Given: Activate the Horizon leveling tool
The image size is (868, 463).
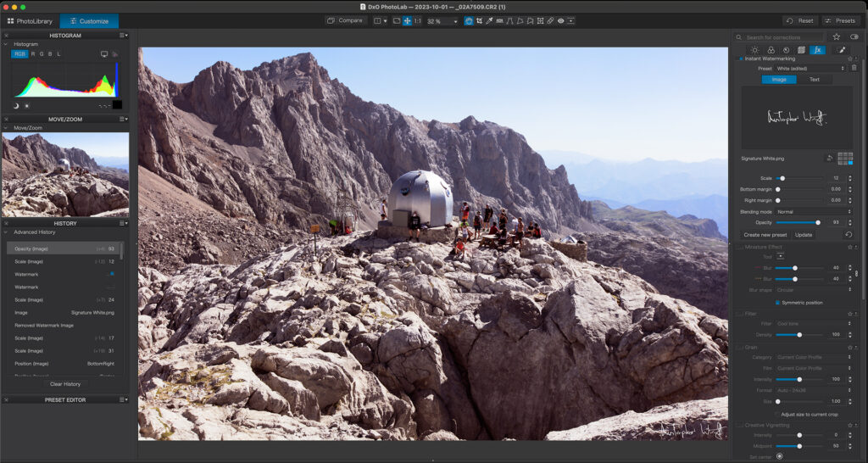Looking at the screenshot, I should [x=499, y=20].
